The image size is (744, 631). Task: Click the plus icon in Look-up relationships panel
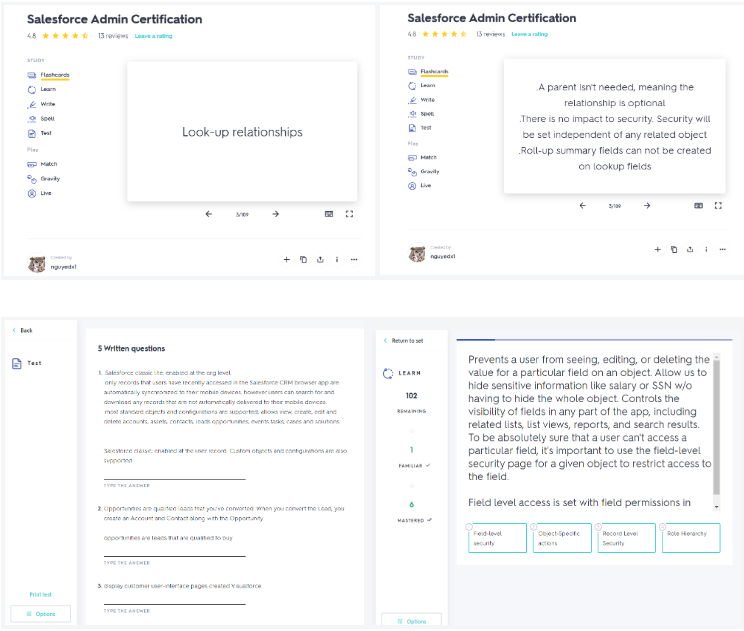click(287, 260)
